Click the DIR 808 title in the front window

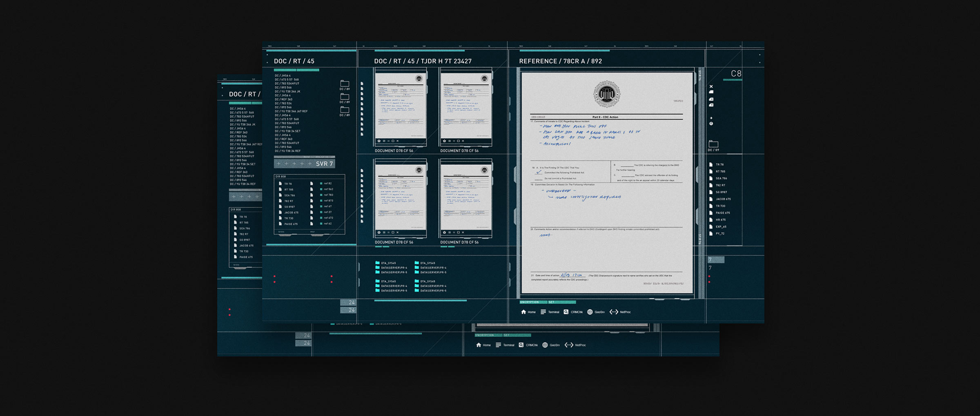pos(281,177)
